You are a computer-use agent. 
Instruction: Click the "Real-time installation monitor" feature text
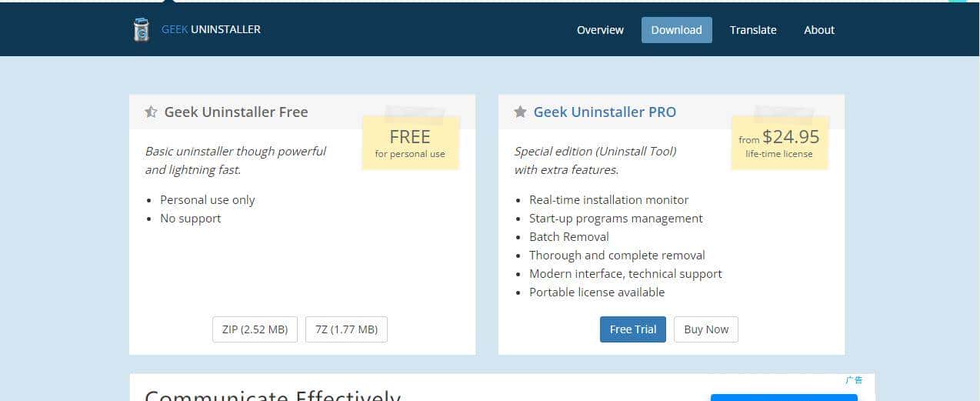click(609, 200)
